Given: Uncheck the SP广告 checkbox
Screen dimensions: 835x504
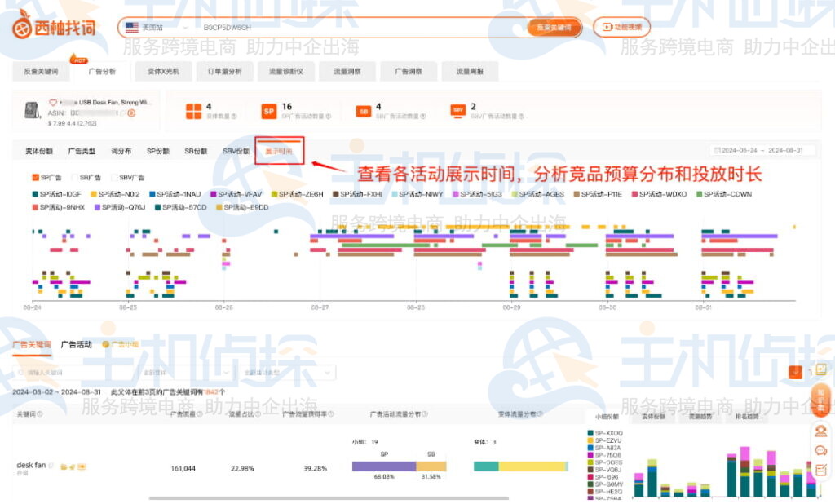Looking at the screenshot, I should (35, 178).
